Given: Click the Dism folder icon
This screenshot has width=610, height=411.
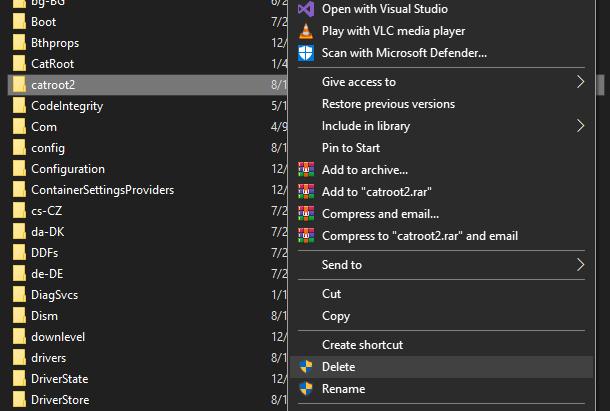Looking at the screenshot, I should [19, 316].
